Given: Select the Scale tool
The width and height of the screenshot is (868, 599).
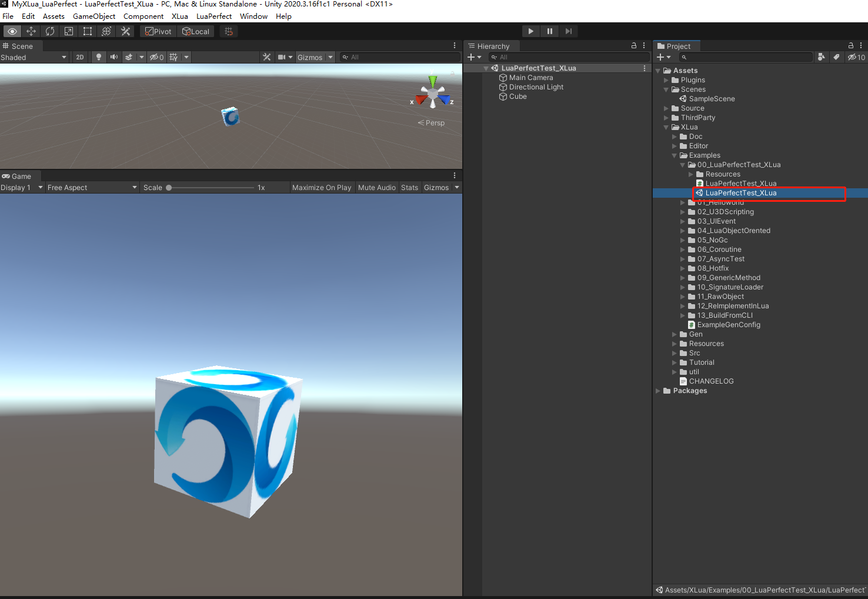Looking at the screenshot, I should coord(69,31).
